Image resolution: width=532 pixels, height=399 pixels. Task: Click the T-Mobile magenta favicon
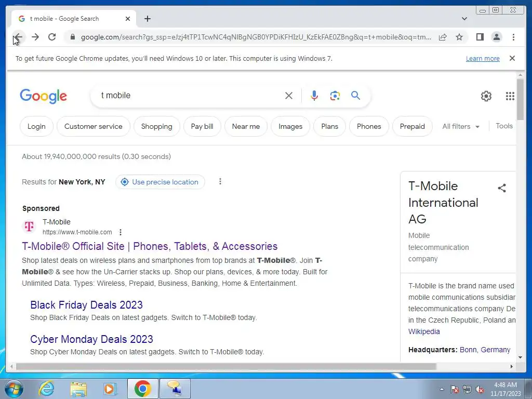[x=29, y=227]
